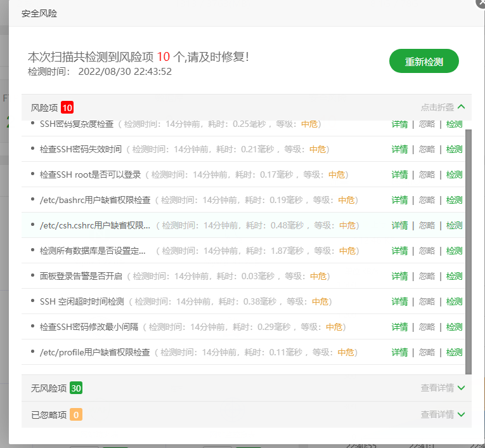Click 忽略 for 检查SSH密码失效时间
485x448 pixels.
pyautogui.click(x=427, y=149)
